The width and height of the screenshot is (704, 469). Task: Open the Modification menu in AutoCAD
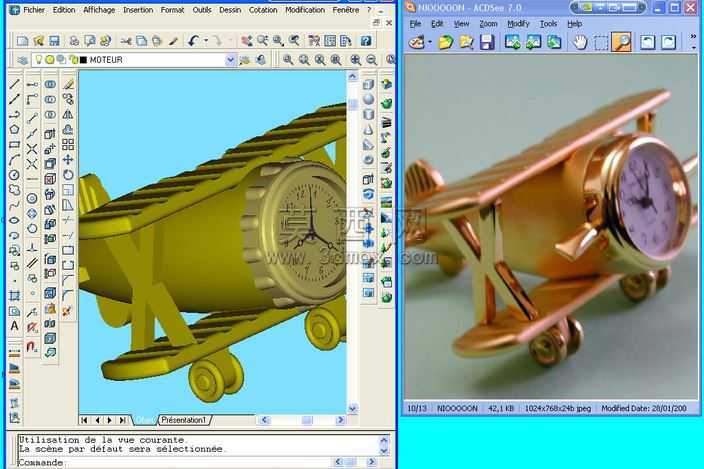pyautogui.click(x=305, y=9)
